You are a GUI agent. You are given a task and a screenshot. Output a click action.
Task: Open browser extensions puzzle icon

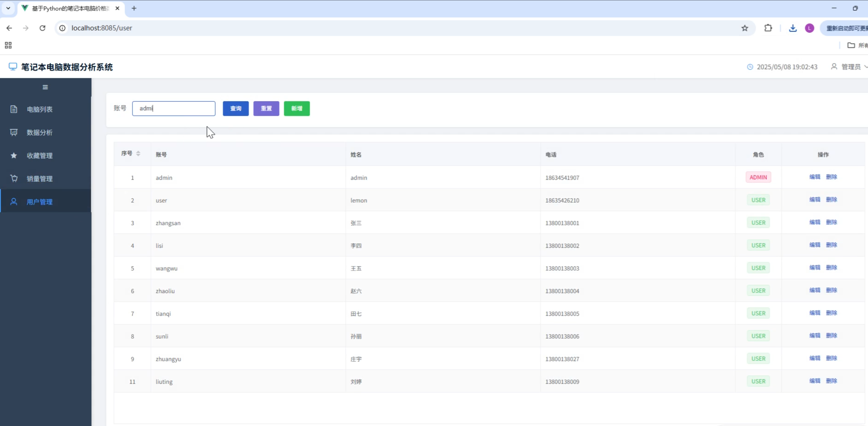(x=768, y=28)
